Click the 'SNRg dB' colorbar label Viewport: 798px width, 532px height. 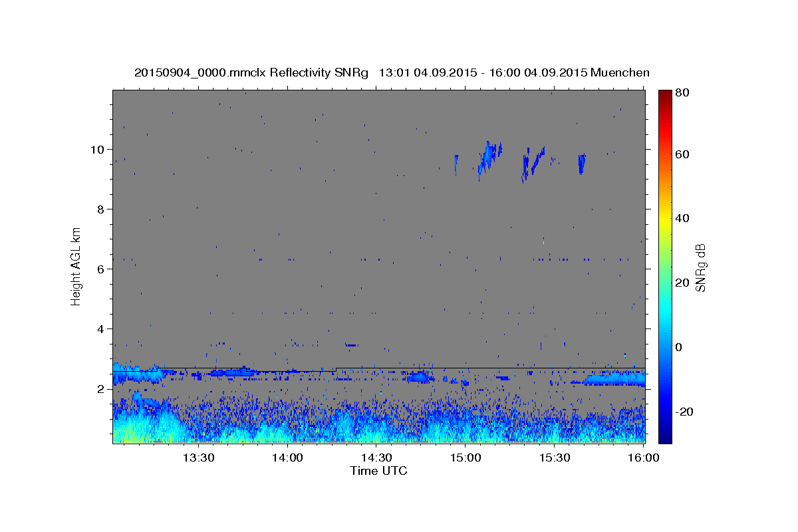pyautogui.click(x=700, y=267)
